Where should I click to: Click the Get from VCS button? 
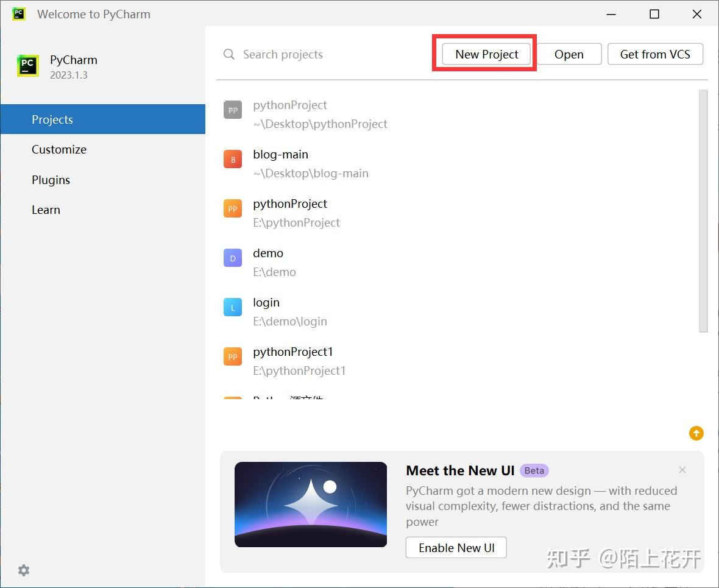[x=655, y=54]
